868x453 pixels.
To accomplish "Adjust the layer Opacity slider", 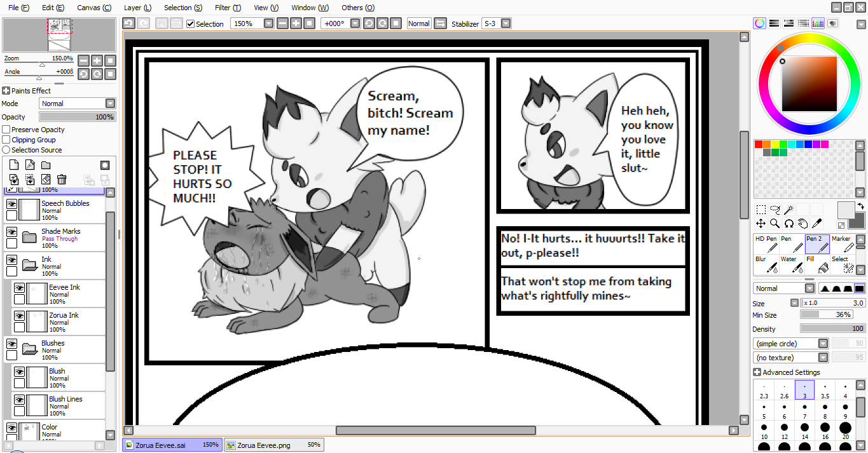I will point(77,117).
